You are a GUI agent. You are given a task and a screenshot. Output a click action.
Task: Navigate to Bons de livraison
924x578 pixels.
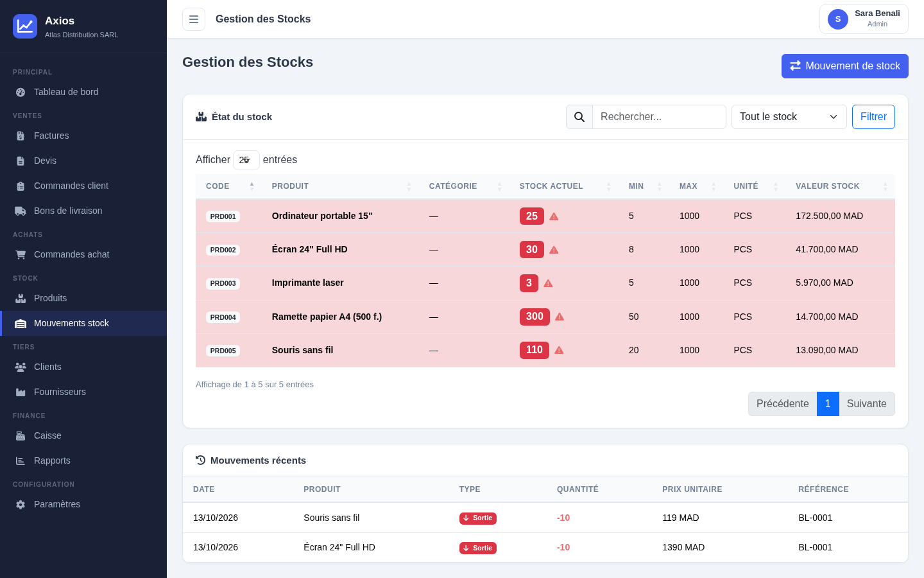(x=83, y=211)
